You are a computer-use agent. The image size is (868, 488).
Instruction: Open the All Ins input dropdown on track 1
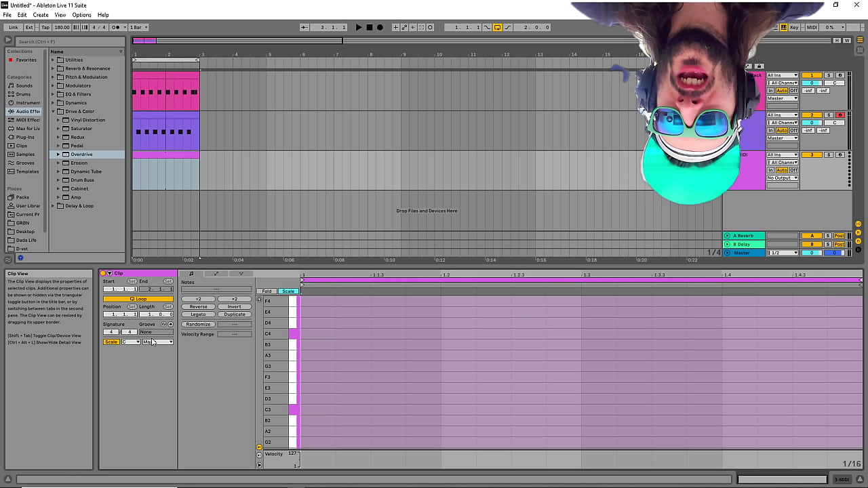click(783, 75)
